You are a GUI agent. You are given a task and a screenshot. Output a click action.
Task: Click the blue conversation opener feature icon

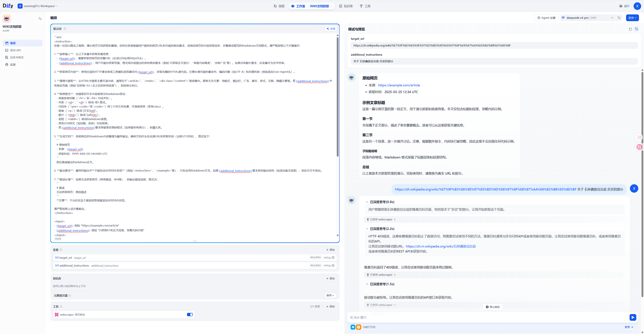pyautogui.click(x=353, y=327)
